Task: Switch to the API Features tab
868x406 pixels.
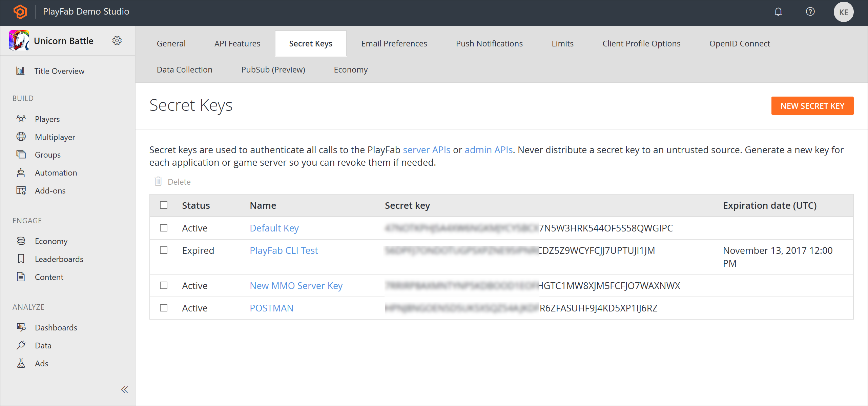Action: pos(237,44)
